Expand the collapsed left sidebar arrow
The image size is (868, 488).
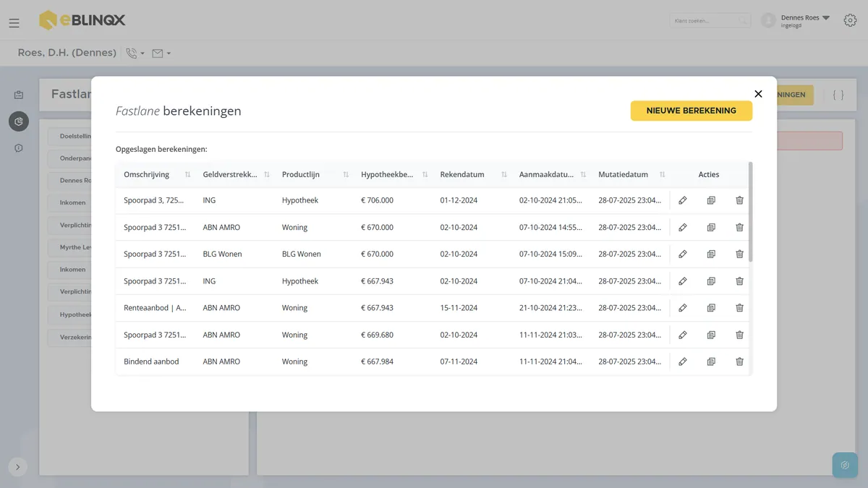coord(18,467)
